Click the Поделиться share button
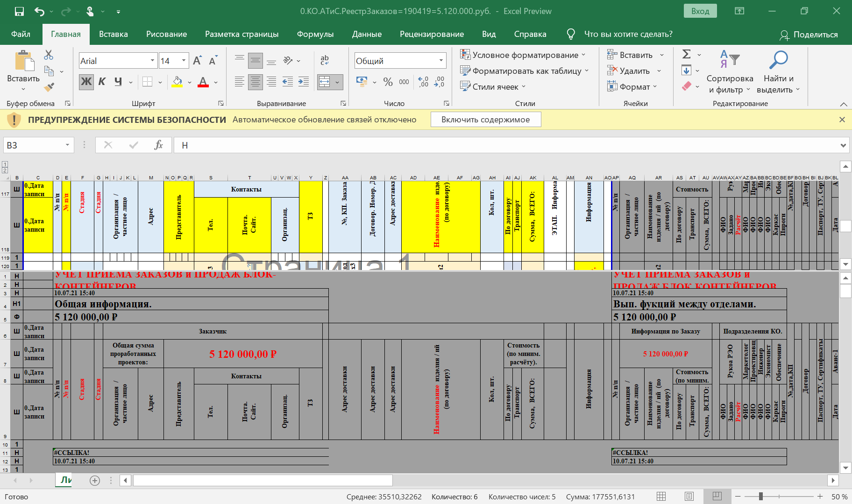This screenshot has width=852, height=504. pyautogui.click(x=809, y=35)
